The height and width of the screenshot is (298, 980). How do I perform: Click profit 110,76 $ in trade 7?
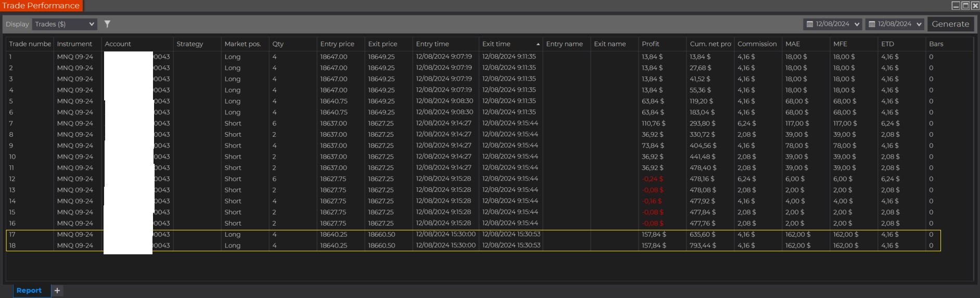click(x=654, y=123)
